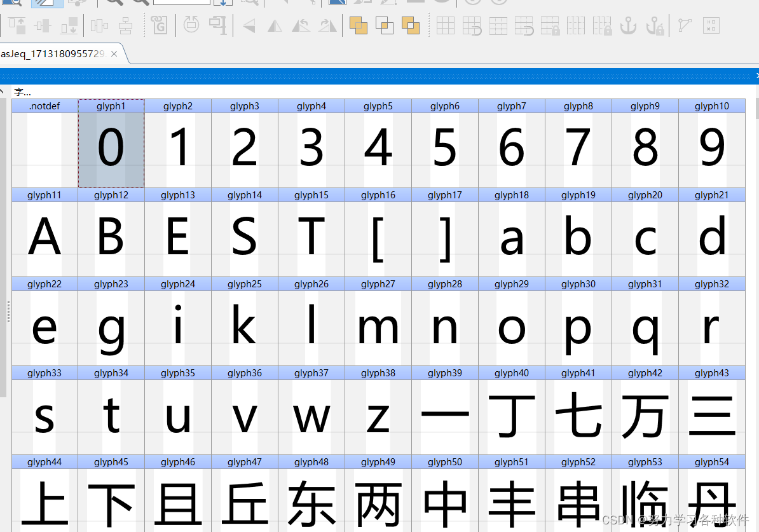This screenshot has width=759, height=532.
Task: Toggle the union overlap mode button
Action: pyautogui.click(x=359, y=25)
